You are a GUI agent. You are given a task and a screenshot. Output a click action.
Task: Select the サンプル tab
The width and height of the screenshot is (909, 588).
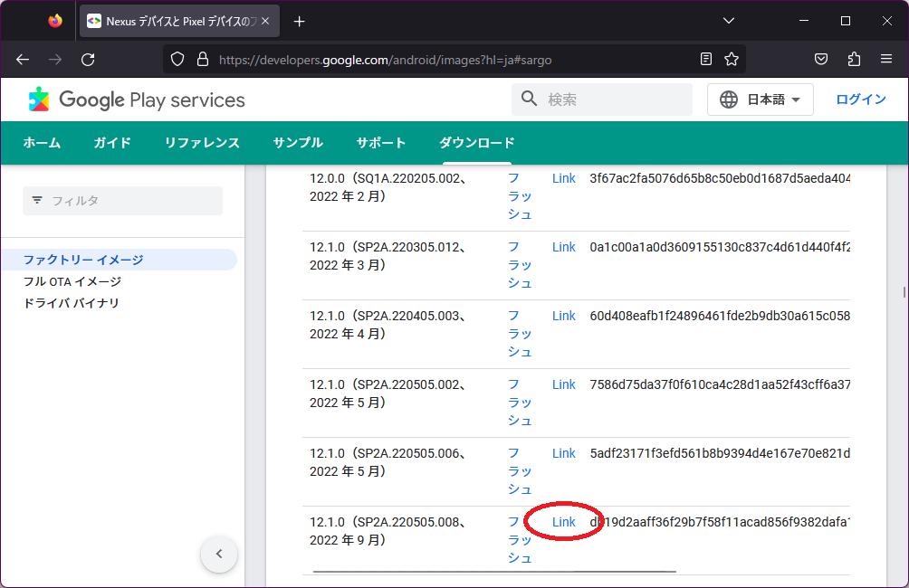(298, 143)
